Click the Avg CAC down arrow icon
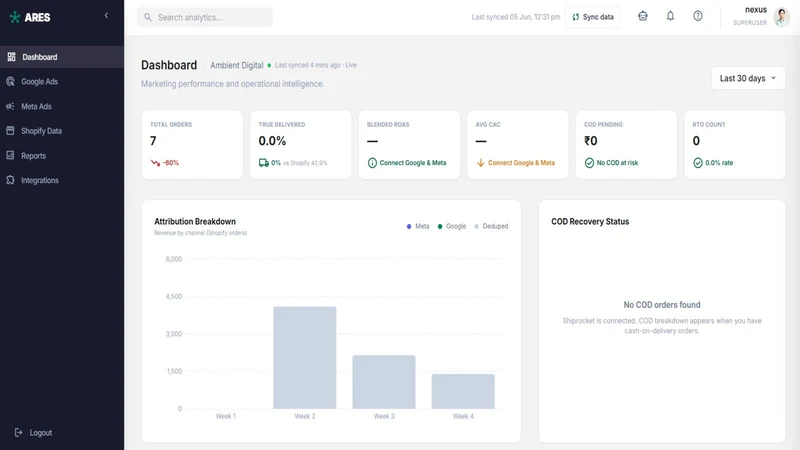This screenshot has width=800, height=450. pos(481,163)
